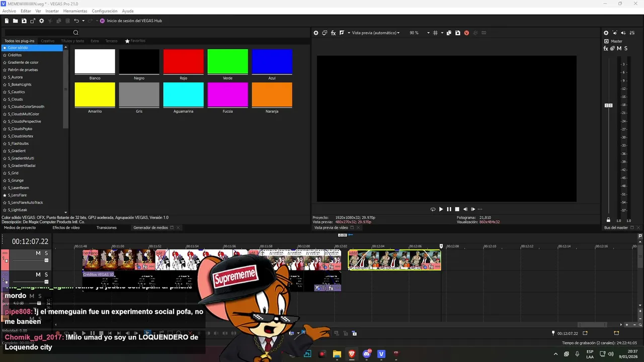Solo the Master bus
The image size is (644, 362).
[x=625, y=48]
